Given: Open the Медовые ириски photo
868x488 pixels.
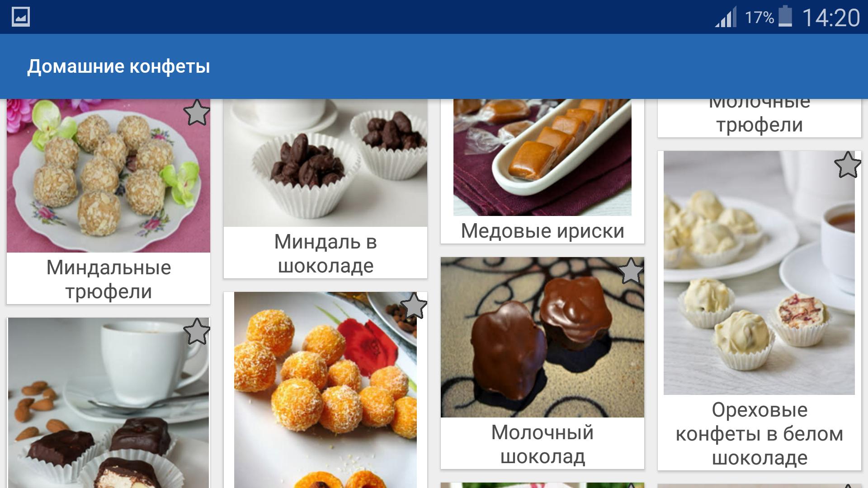Looking at the screenshot, I should [x=542, y=157].
